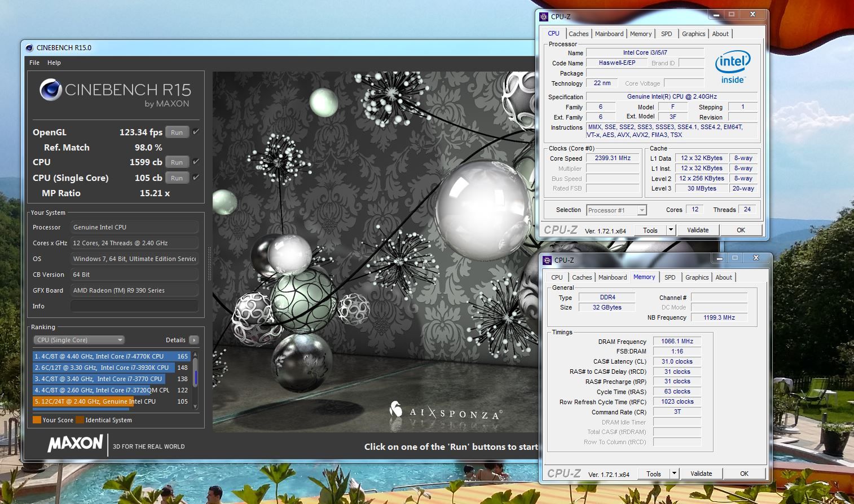This screenshot has height=504, width=854.
Task: Click CPU-Z icon in top window title bar
Action: pos(544,17)
